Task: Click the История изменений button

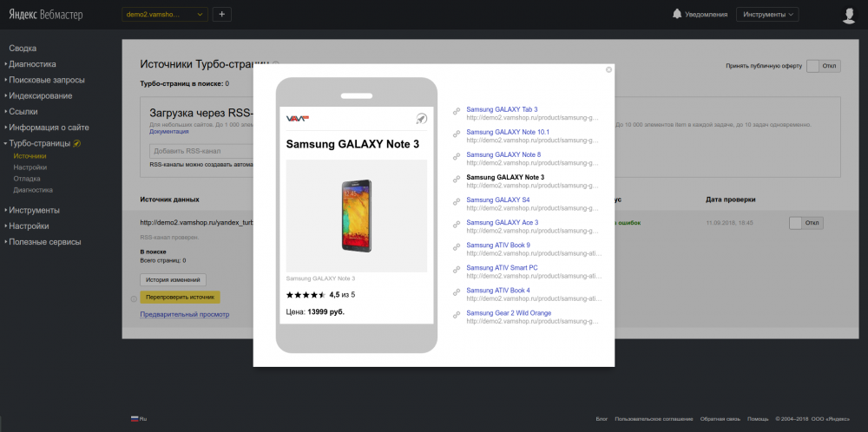Action: [174, 280]
